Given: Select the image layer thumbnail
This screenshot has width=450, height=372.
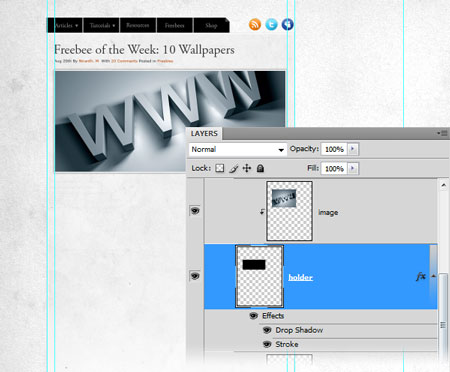Looking at the screenshot, I should pos(289,211).
